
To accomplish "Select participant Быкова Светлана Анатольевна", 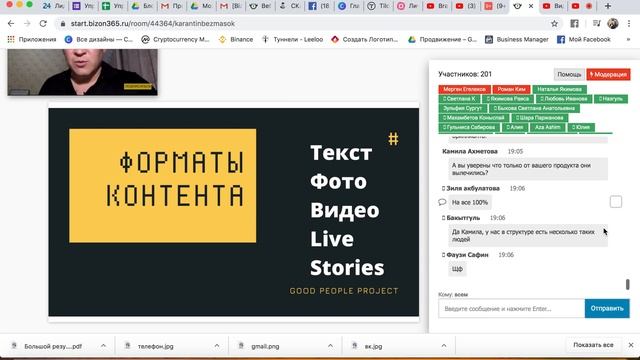I will [x=534, y=108].
